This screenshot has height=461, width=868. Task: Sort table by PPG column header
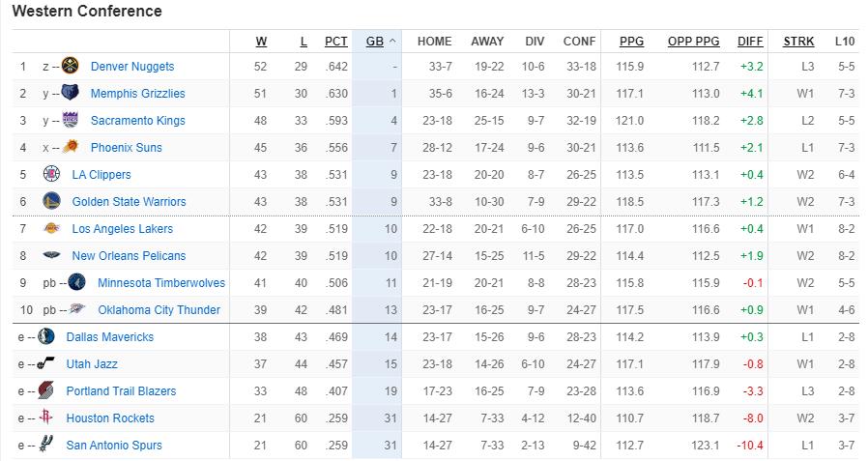click(631, 42)
